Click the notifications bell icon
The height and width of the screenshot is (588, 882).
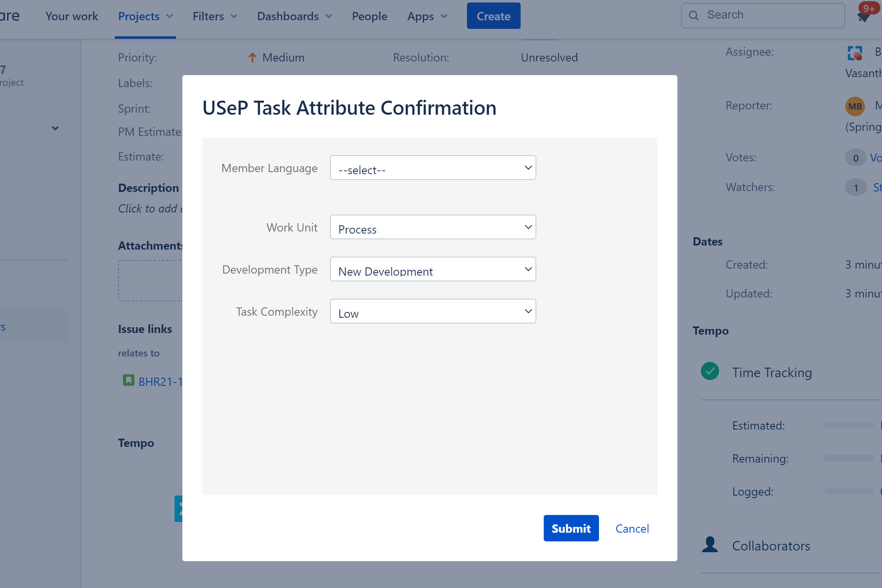click(863, 17)
